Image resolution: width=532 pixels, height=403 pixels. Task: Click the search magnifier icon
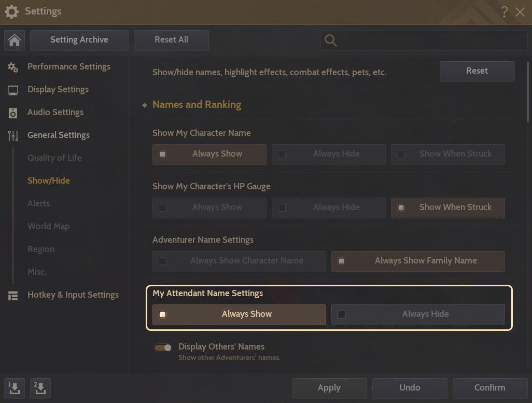[x=330, y=40]
